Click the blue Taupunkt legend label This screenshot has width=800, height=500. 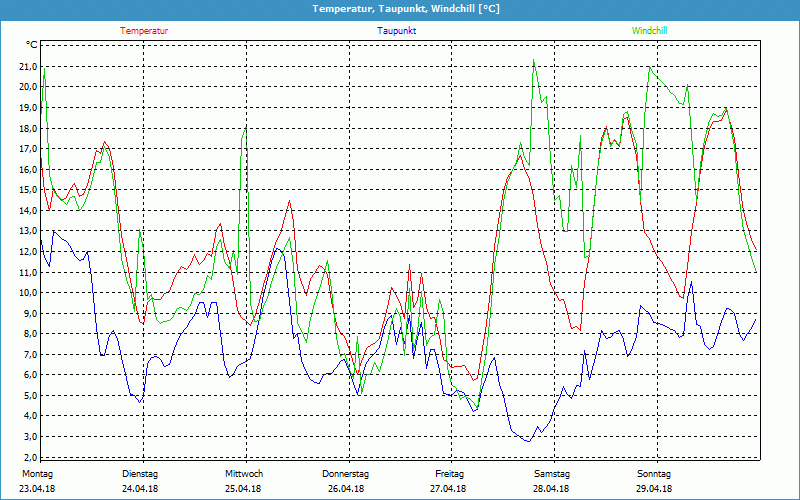point(396,31)
